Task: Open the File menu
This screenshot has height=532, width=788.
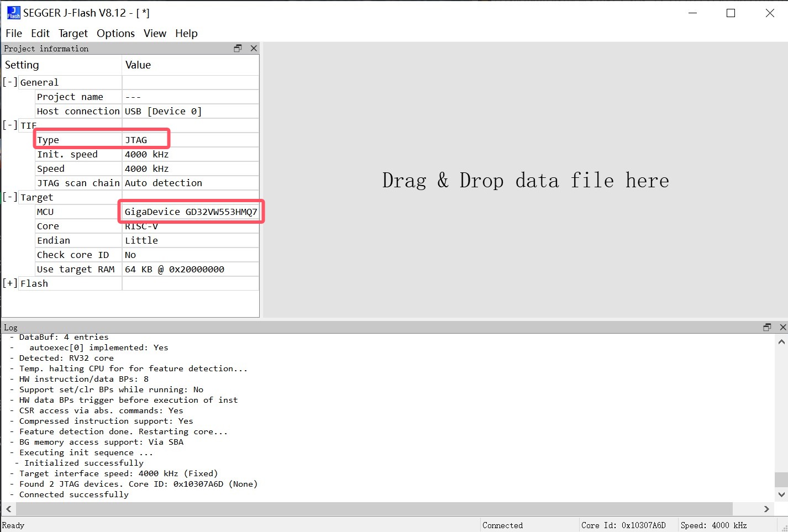Action: point(14,34)
